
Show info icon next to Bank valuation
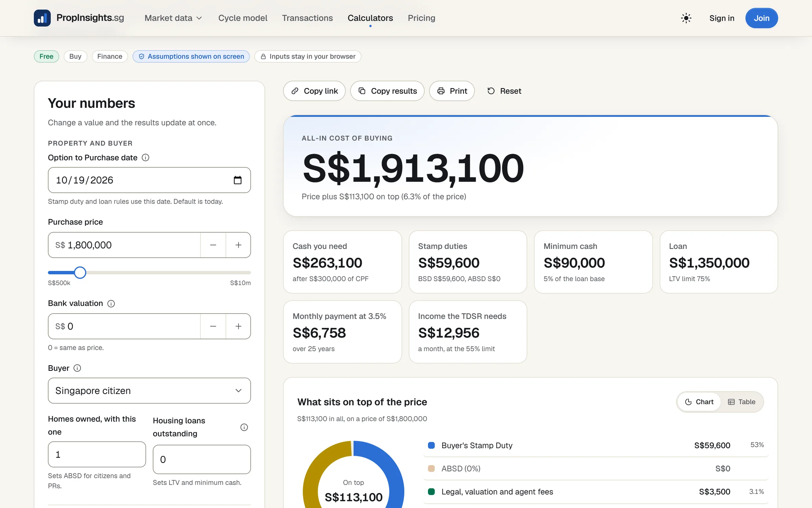click(111, 303)
